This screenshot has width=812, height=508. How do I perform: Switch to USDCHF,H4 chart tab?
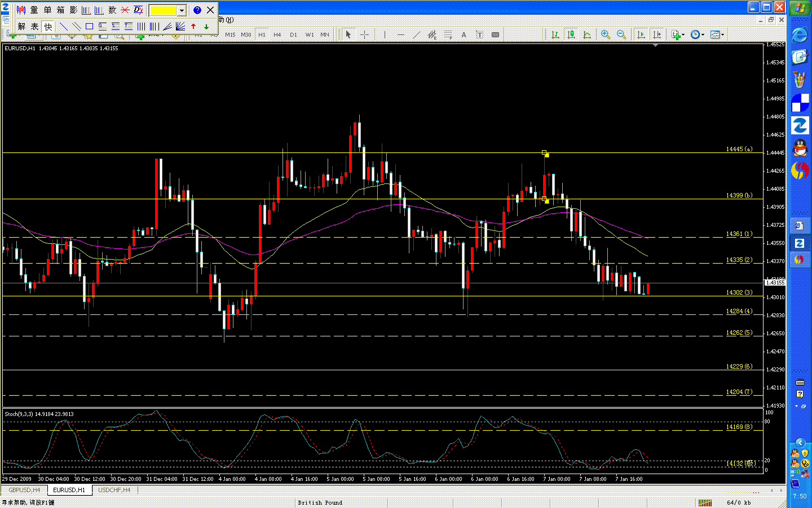tap(114, 490)
